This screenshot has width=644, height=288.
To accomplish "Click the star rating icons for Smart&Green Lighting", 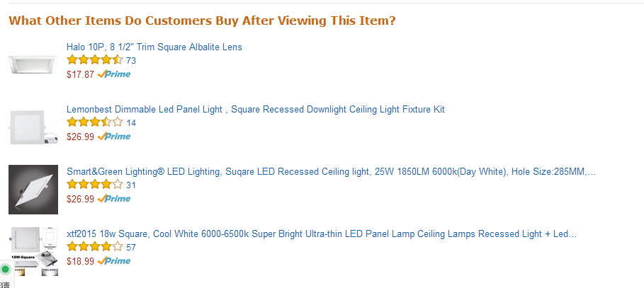I will (94, 185).
